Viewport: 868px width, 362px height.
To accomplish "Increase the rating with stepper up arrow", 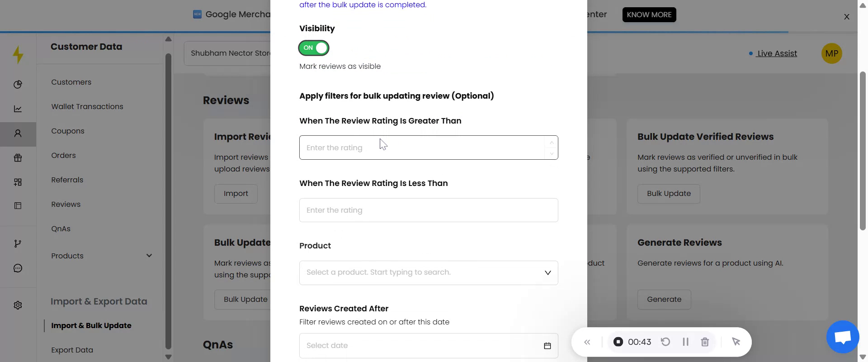I will tap(552, 143).
